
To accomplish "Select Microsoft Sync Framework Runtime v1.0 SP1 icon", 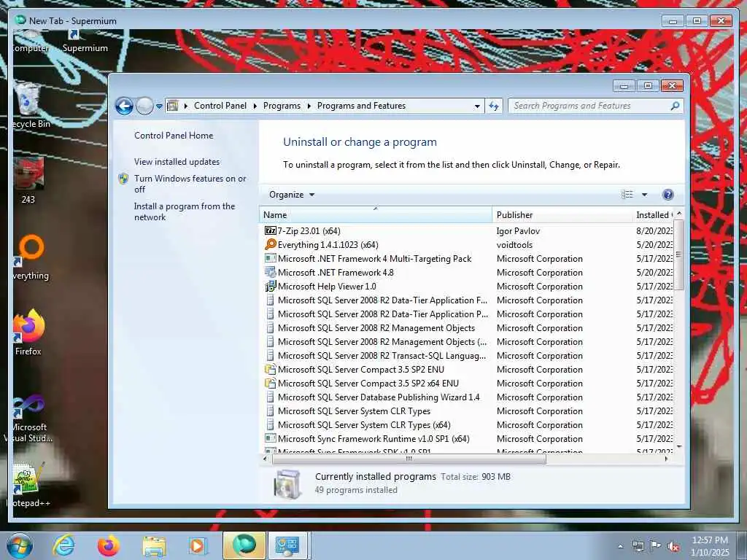I will click(x=270, y=438).
